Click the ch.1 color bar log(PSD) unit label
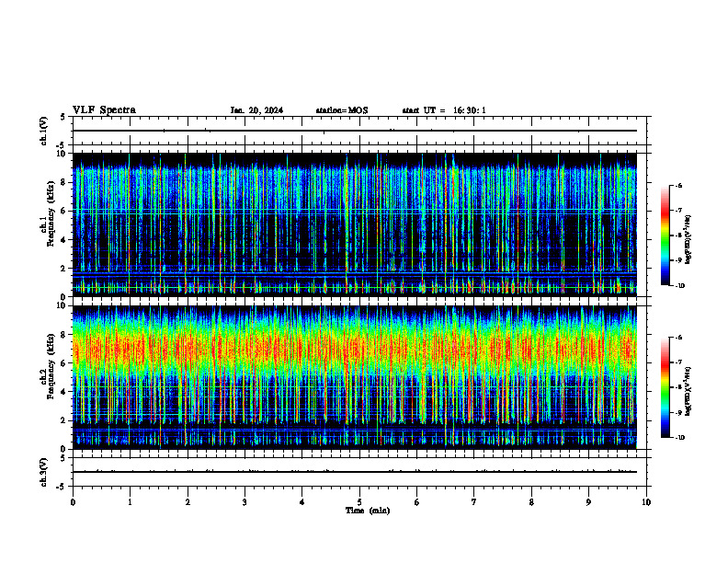The width and height of the screenshot is (728, 563). (x=688, y=239)
